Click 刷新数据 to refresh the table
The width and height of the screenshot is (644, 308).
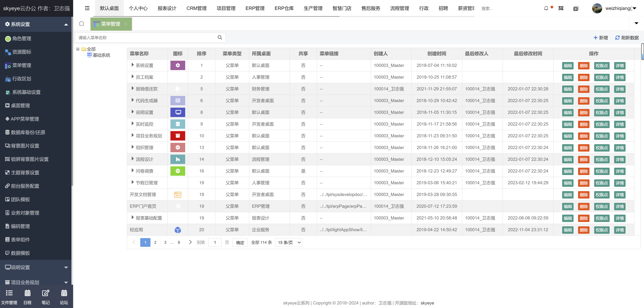(627, 38)
